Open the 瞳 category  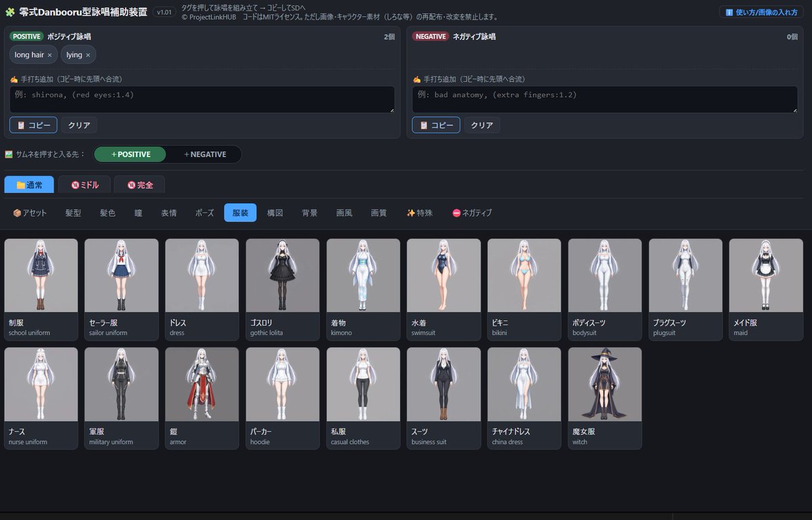click(138, 213)
